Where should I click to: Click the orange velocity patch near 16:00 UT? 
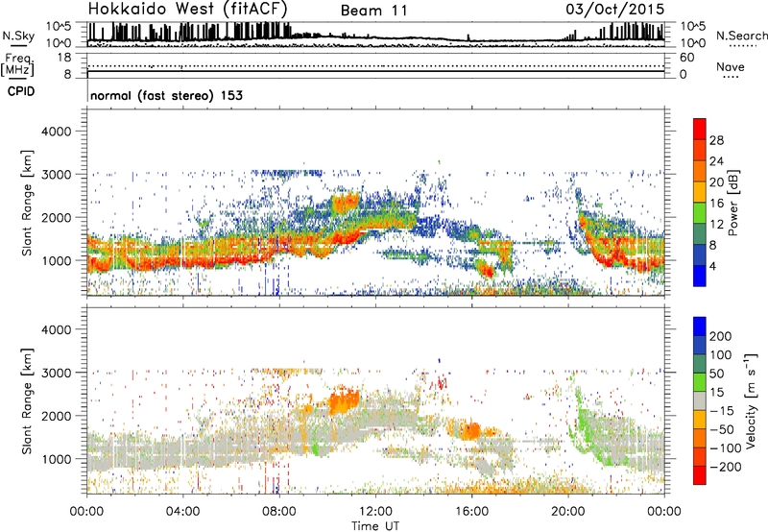(x=472, y=430)
